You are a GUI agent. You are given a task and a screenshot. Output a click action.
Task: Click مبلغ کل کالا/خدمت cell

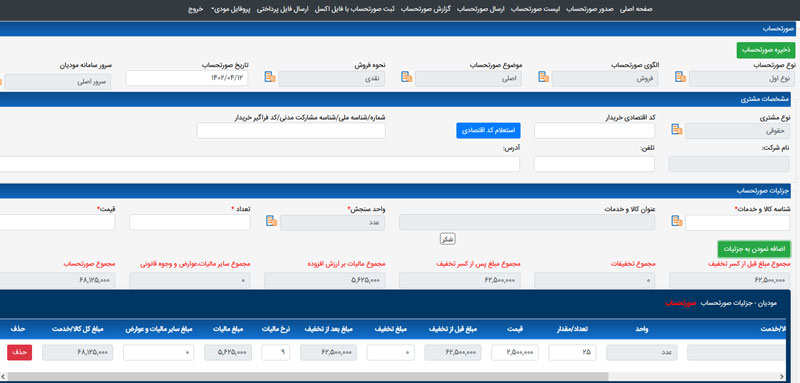tap(78, 352)
